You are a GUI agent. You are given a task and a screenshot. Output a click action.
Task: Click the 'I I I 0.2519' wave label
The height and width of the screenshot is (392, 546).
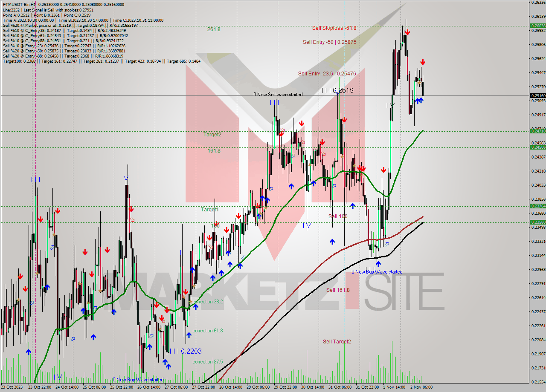337,91
